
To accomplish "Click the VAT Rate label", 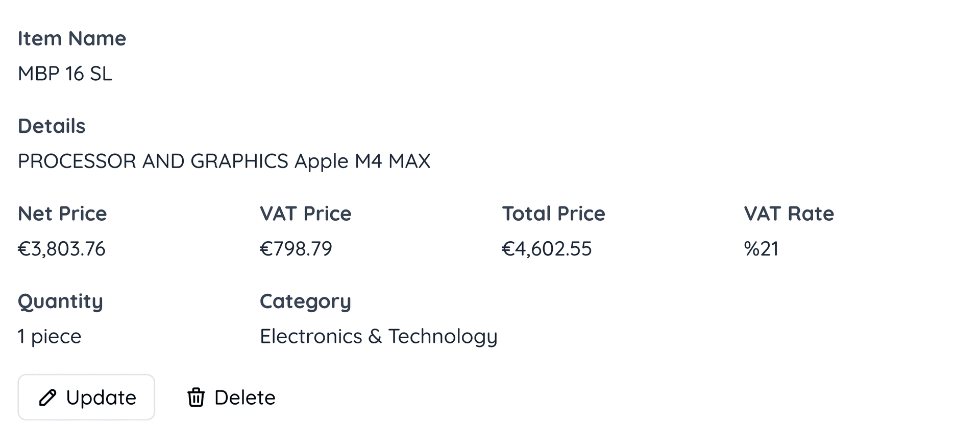I will coord(789,214).
